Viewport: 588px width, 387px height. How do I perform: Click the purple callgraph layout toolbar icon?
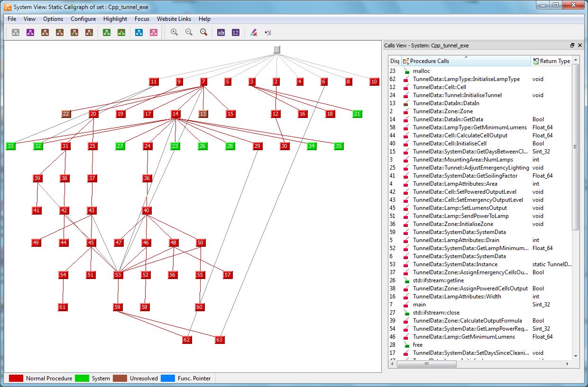(x=30, y=33)
